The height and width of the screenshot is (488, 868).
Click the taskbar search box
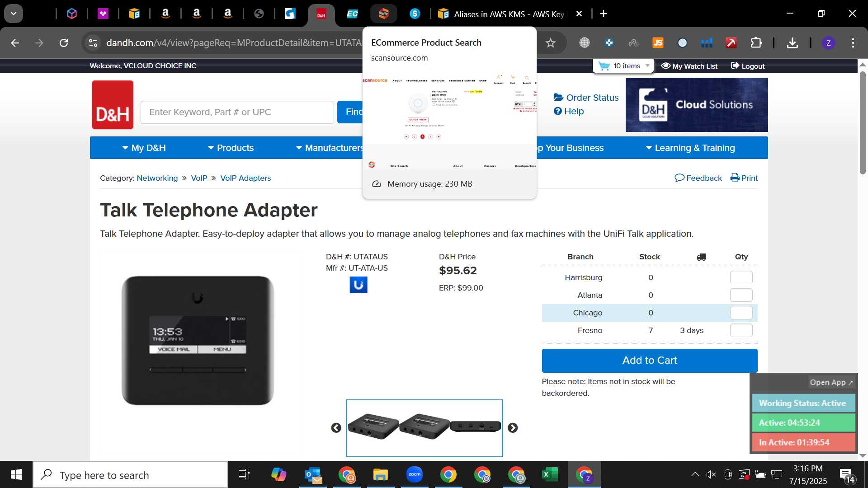[130, 475]
